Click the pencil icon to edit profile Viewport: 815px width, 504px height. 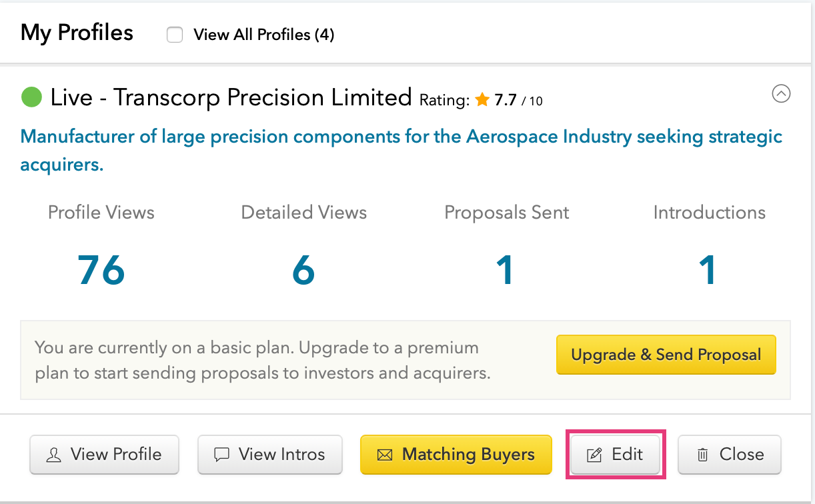[x=594, y=455]
